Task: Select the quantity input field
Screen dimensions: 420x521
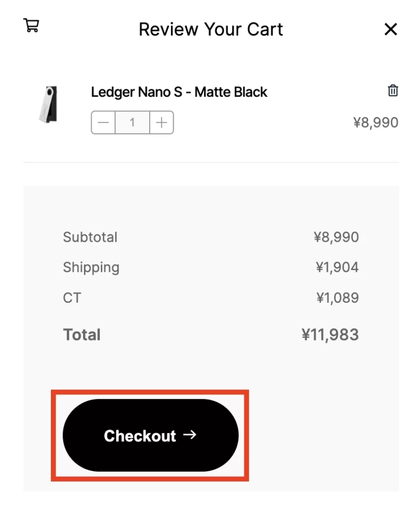Action: 132,123
